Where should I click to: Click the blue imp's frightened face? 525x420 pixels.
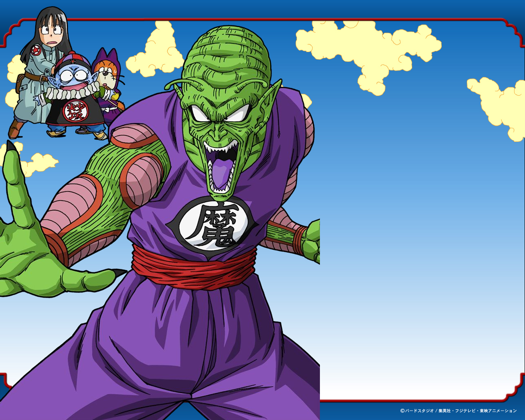[x=74, y=79]
